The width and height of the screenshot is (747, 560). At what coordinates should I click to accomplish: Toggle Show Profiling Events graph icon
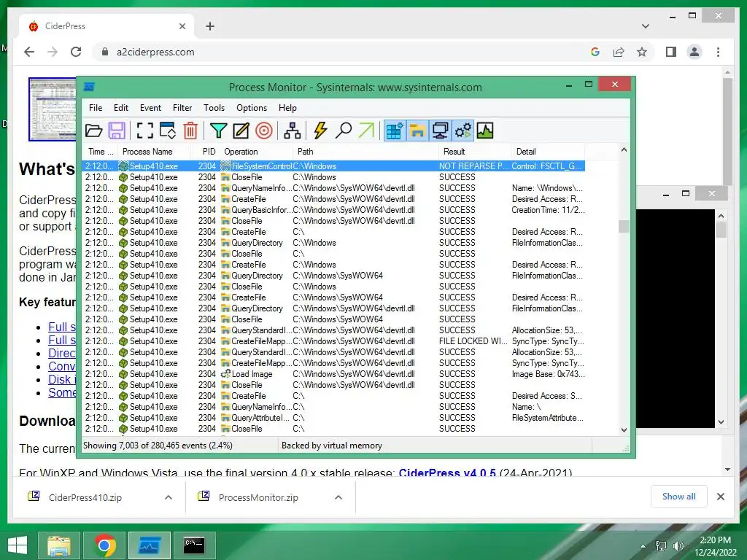pyautogui.click(x=485, y=131)
